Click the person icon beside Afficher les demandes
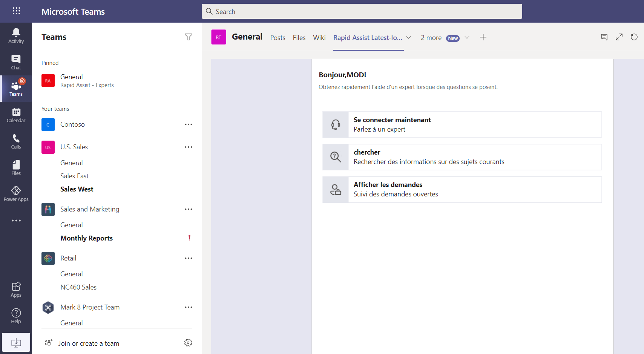The image size is (644, 354). click(x=336, y=189)
